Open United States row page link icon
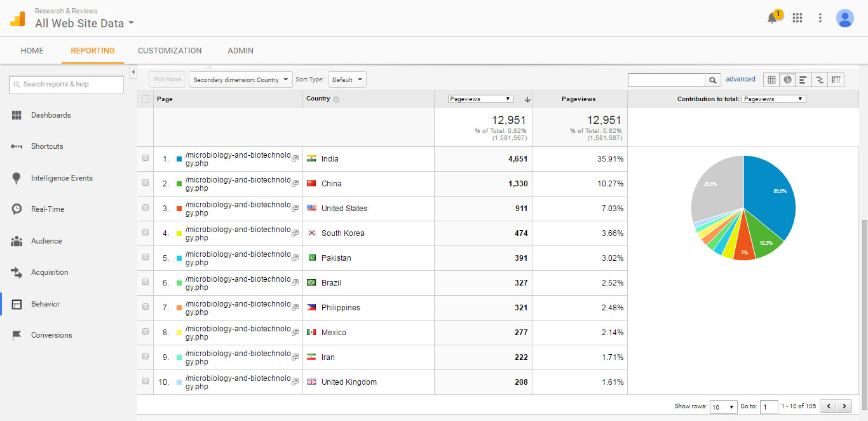This screenshot has width=868, height=421. 295,209
